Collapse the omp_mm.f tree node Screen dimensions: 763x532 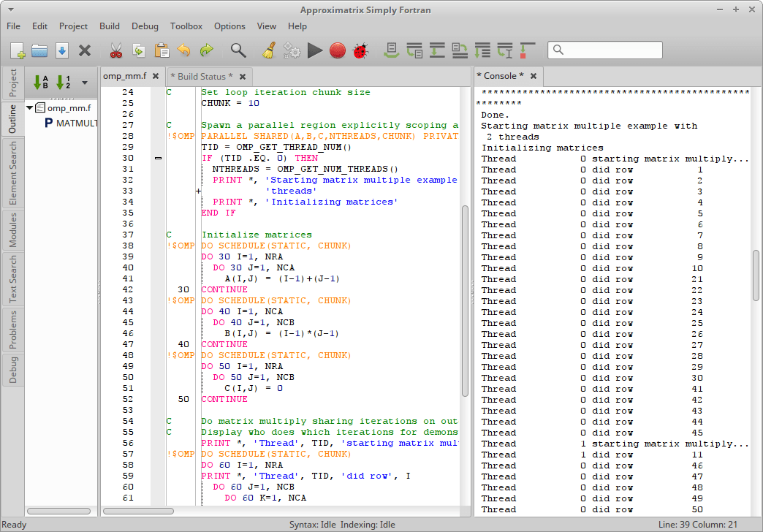30,107
